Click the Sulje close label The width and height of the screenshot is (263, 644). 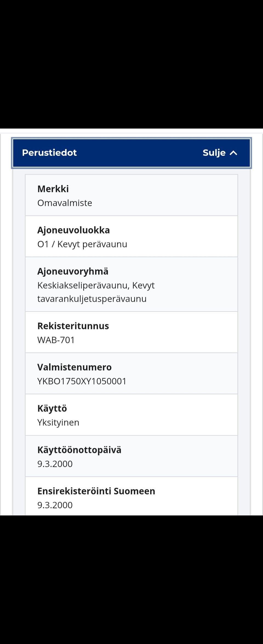coord(214,153)
